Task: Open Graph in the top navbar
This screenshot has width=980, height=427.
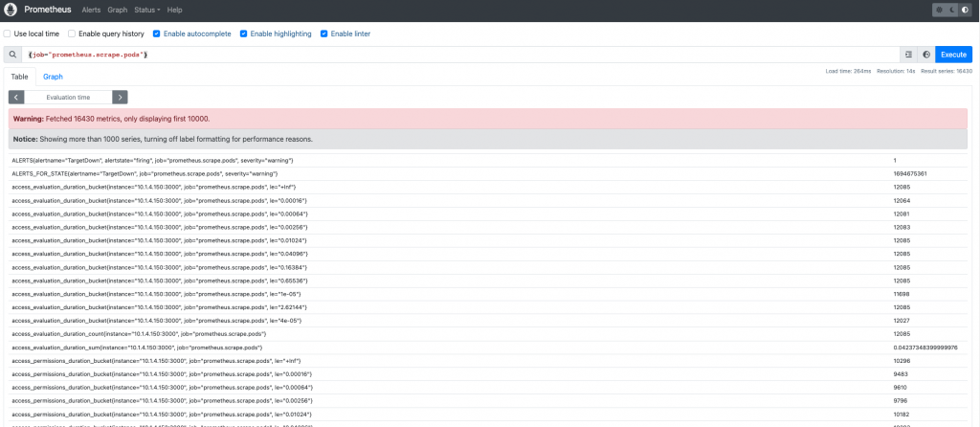Action: [118, 10]
